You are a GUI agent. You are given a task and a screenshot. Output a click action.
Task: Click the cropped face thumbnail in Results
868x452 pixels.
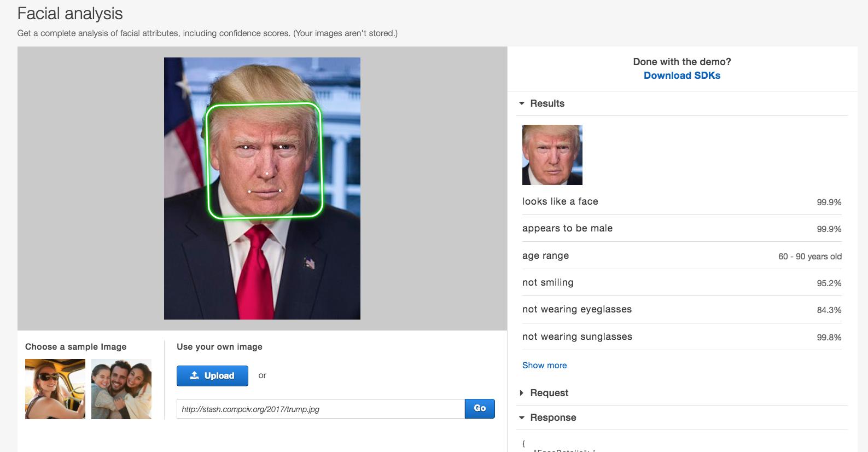pos(552,155)
